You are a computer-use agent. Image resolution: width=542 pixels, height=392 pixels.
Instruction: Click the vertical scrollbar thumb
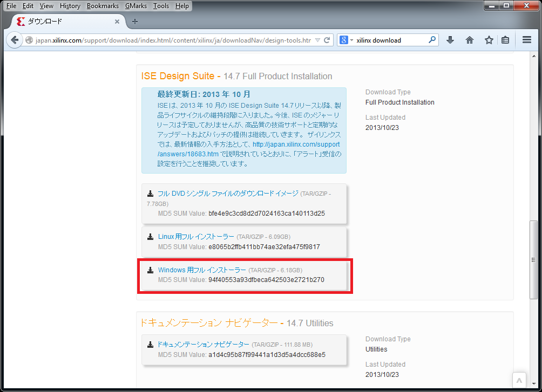tap(534, 260)
